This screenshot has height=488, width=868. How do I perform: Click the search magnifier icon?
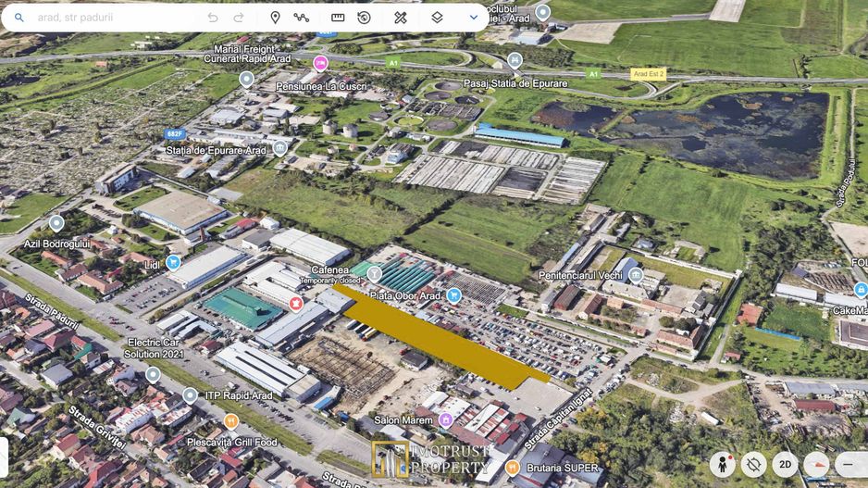[19, 18]
